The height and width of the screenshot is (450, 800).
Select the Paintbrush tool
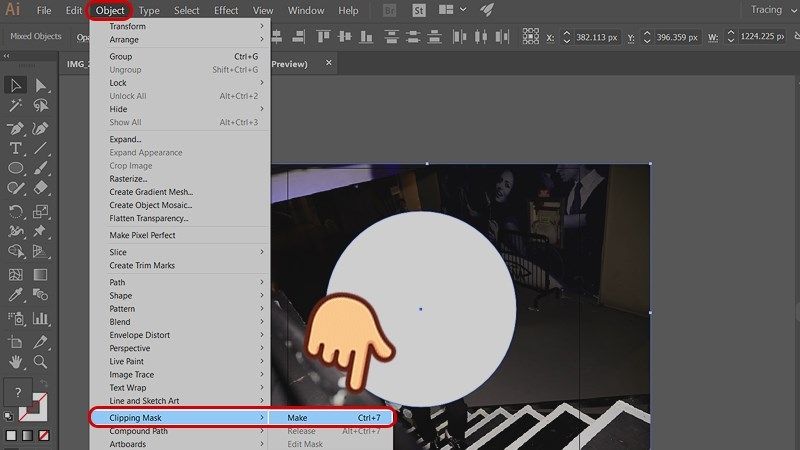point(40,168)
